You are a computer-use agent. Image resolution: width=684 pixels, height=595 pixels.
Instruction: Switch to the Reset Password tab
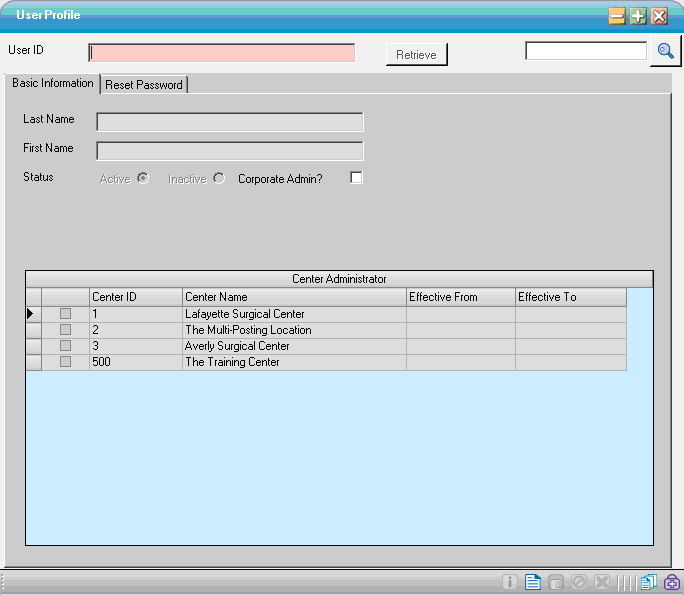(x=144, y=85)
